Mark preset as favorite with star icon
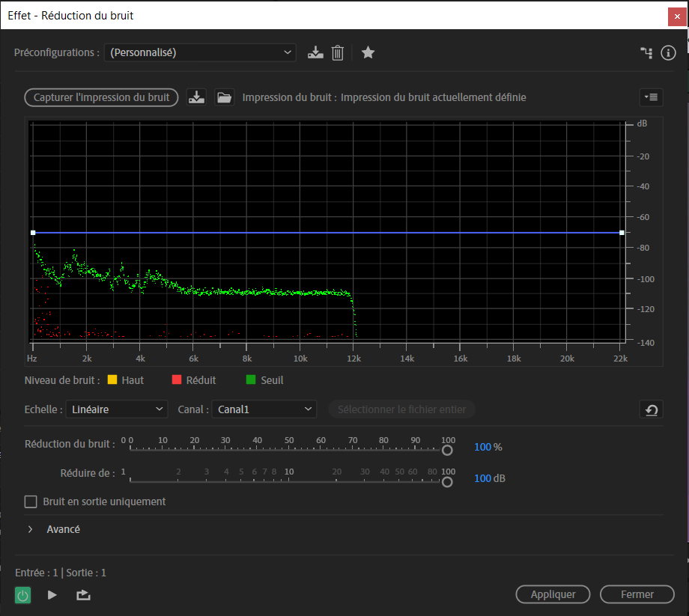 368,52
